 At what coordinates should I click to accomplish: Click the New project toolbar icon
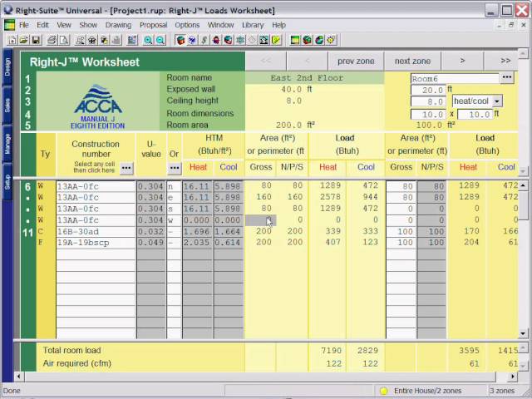(12, 40)
